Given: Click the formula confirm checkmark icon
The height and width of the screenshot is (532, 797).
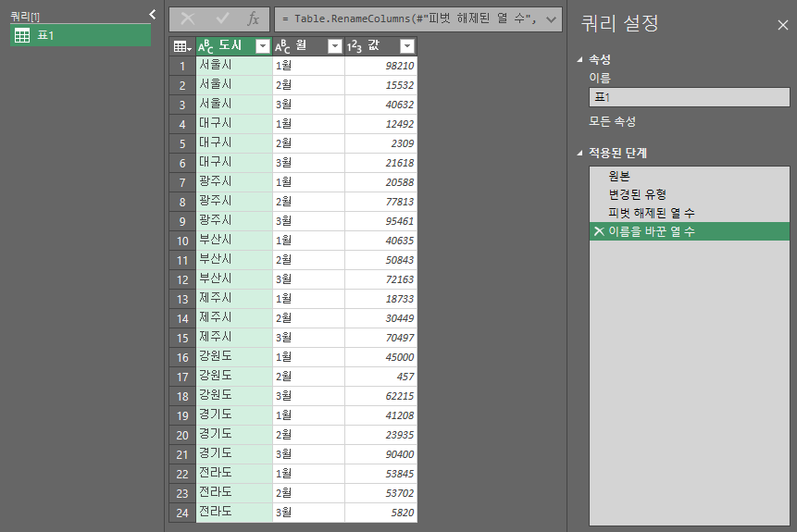Looking at the screenshot, I should tap(222, 19).
